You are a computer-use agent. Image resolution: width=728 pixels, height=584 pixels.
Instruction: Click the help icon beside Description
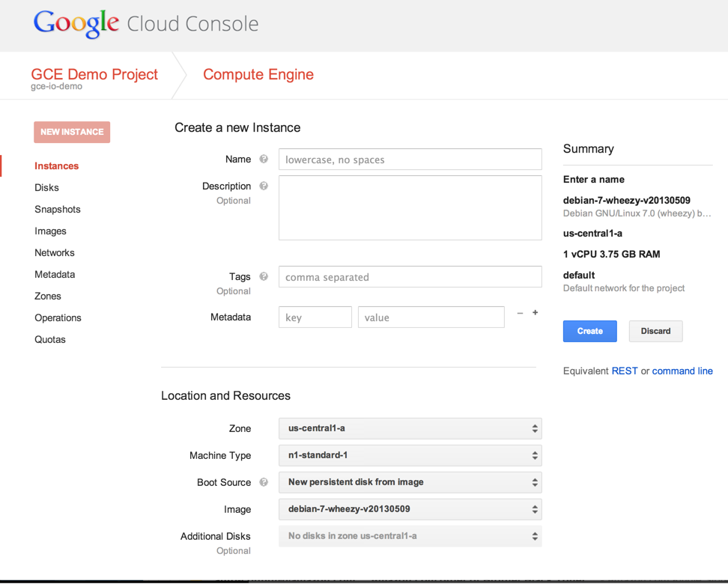pyautogui.click(x=264, y=186)
